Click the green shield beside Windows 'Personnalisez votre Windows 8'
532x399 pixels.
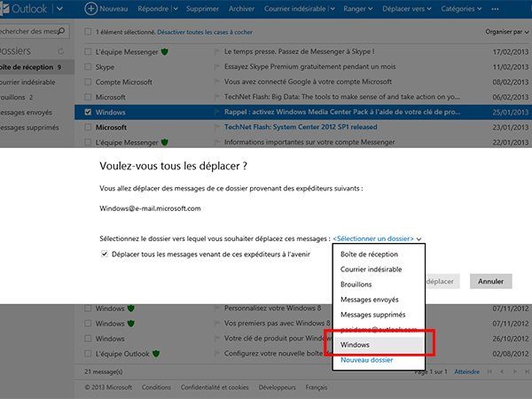pos(131,309)
